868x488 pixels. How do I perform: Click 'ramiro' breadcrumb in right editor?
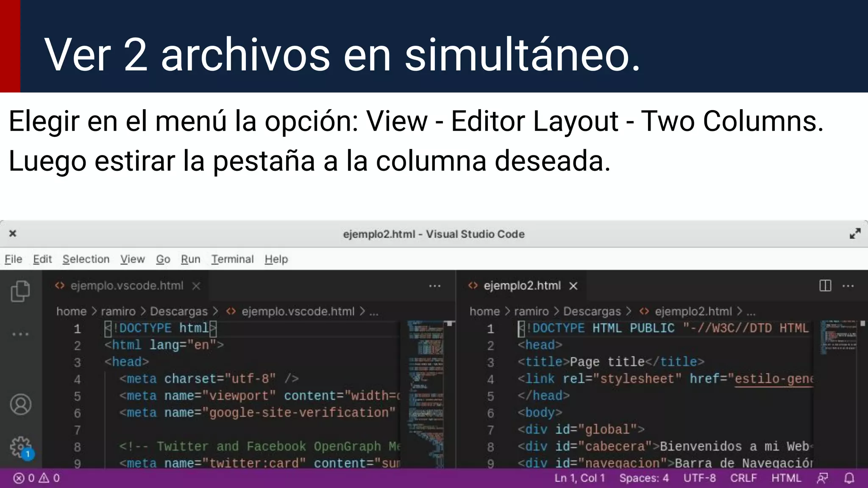(x=531, y=311)
